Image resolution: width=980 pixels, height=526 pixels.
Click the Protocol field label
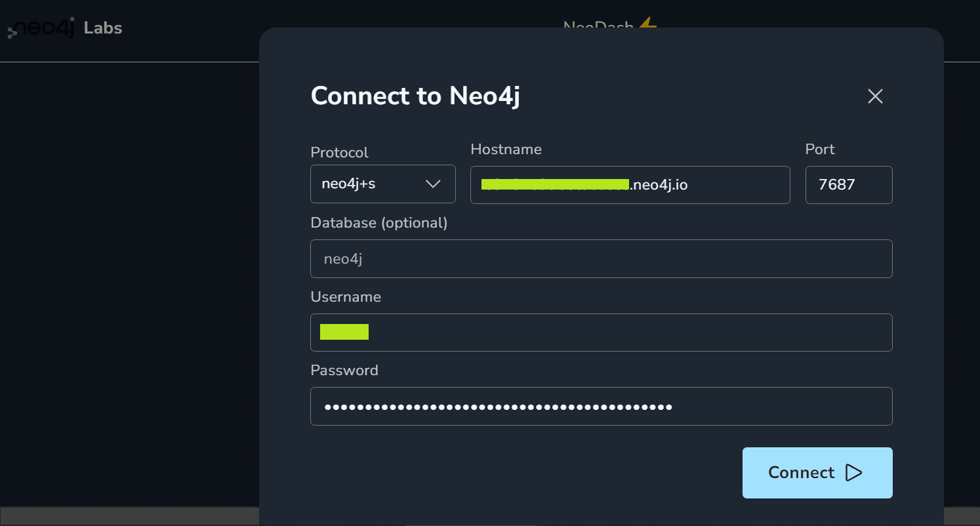click(x=339, y=152)
